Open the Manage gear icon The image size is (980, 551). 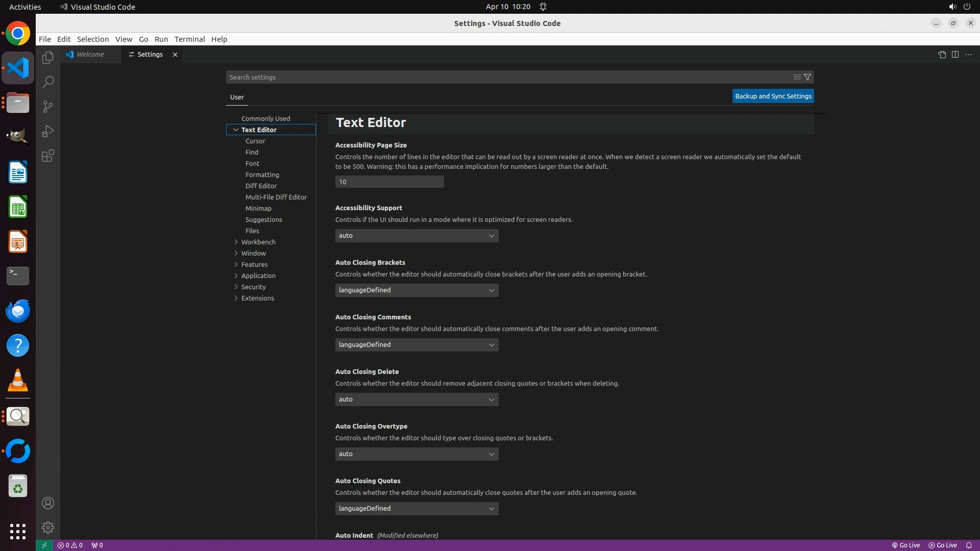tap(48, 527)
